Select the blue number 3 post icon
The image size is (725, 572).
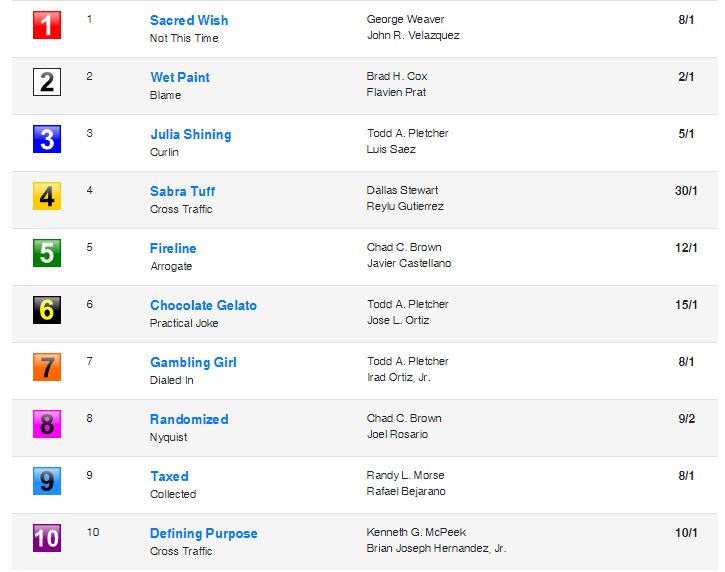[x=47, y=139]
